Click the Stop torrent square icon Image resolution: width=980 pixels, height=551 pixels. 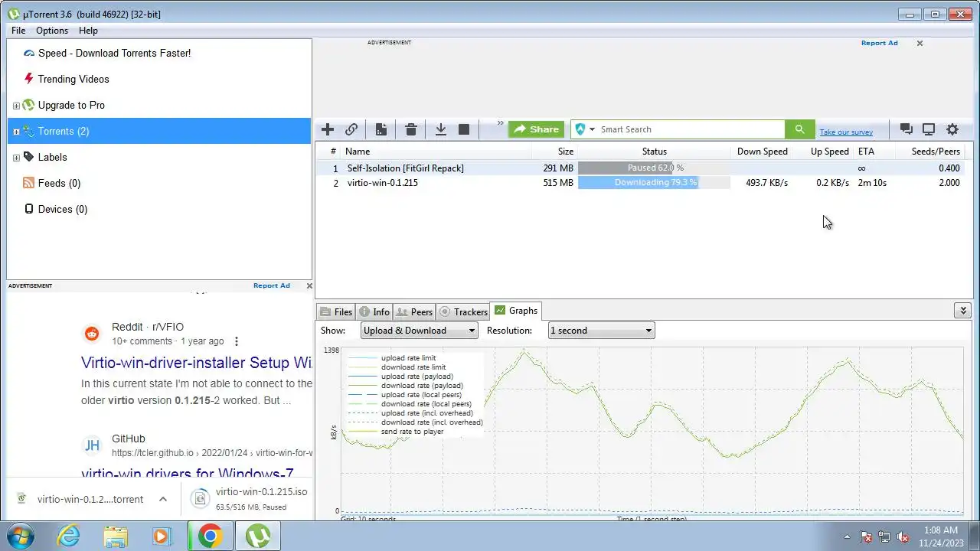tap(464, 129)
